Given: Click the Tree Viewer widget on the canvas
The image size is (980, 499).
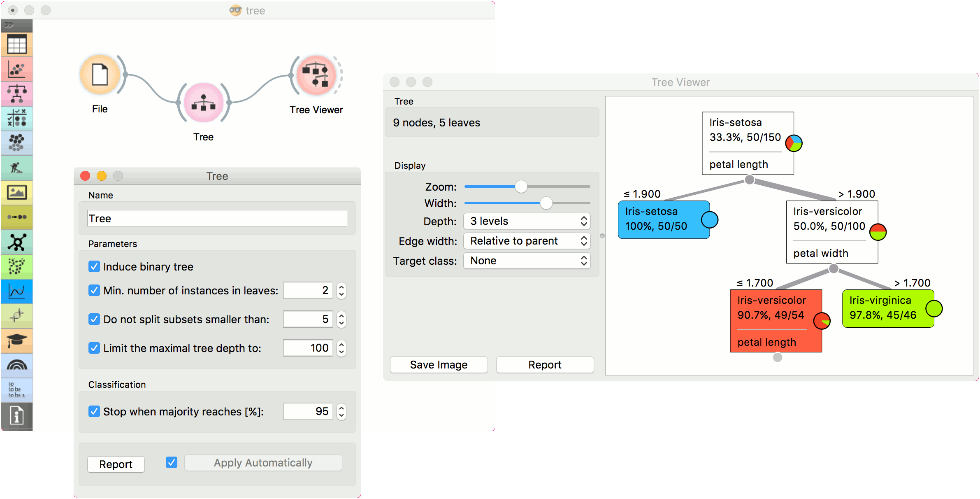Looking at the screenshot, I should pos(316,75).
